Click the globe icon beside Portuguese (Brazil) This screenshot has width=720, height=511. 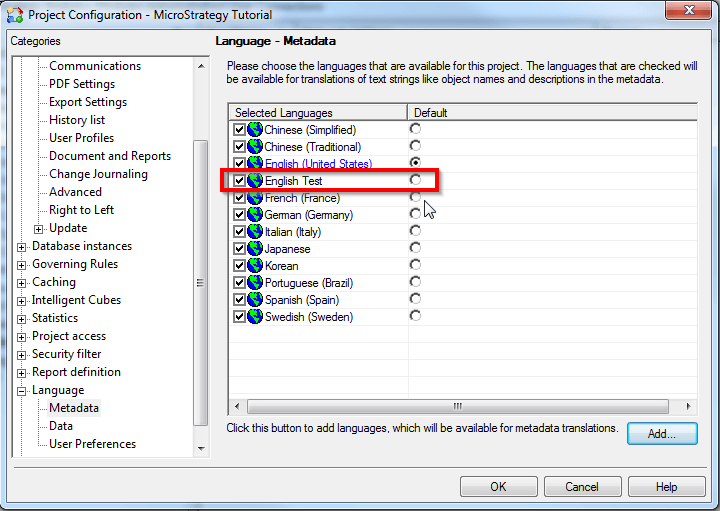pos(255,282)
